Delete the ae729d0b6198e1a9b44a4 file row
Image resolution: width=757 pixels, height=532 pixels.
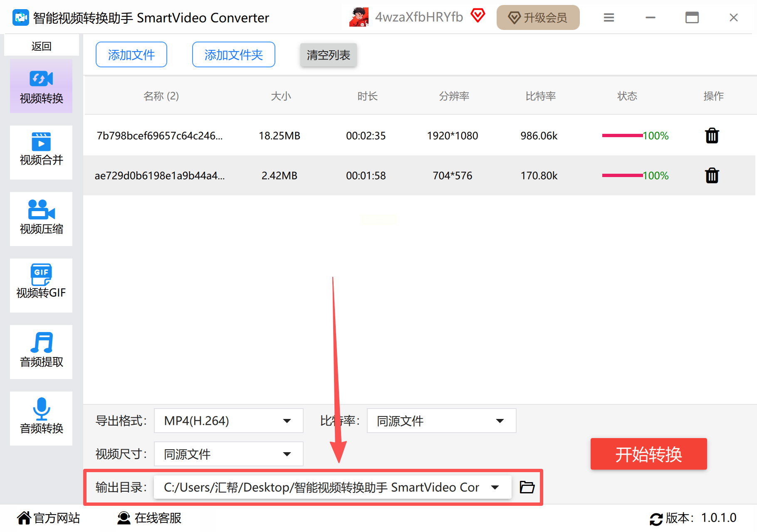point(712,175)
